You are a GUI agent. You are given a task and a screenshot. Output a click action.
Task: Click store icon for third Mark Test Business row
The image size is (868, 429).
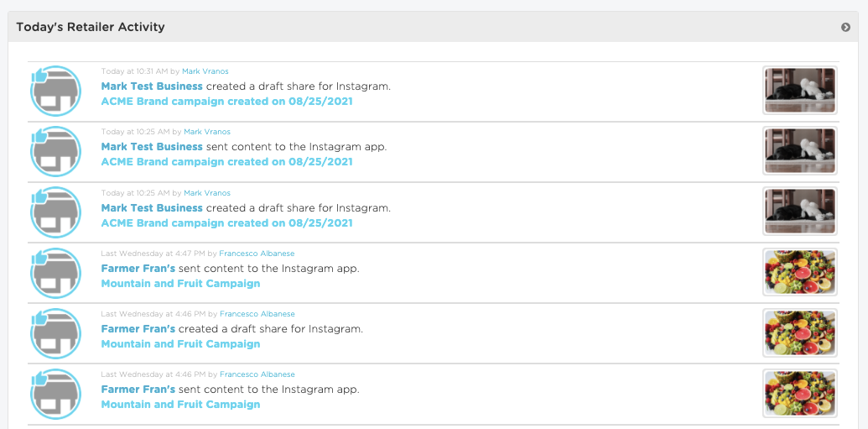click(x=55, y=212)
